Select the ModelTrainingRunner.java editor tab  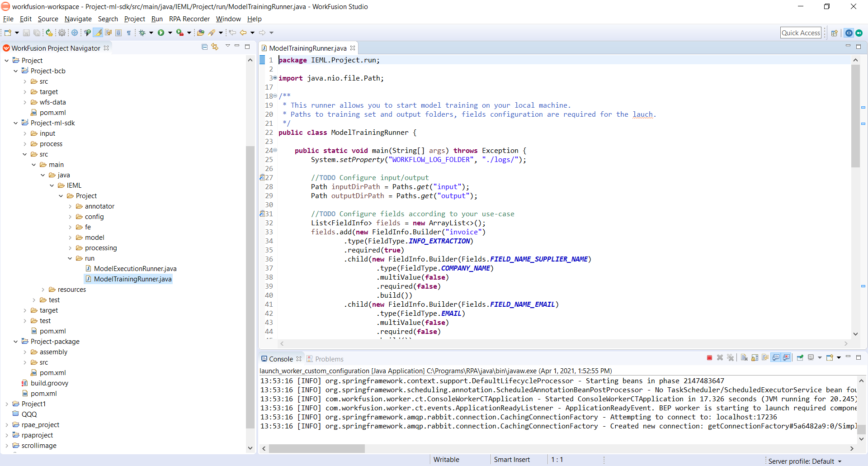click(308, 48)
